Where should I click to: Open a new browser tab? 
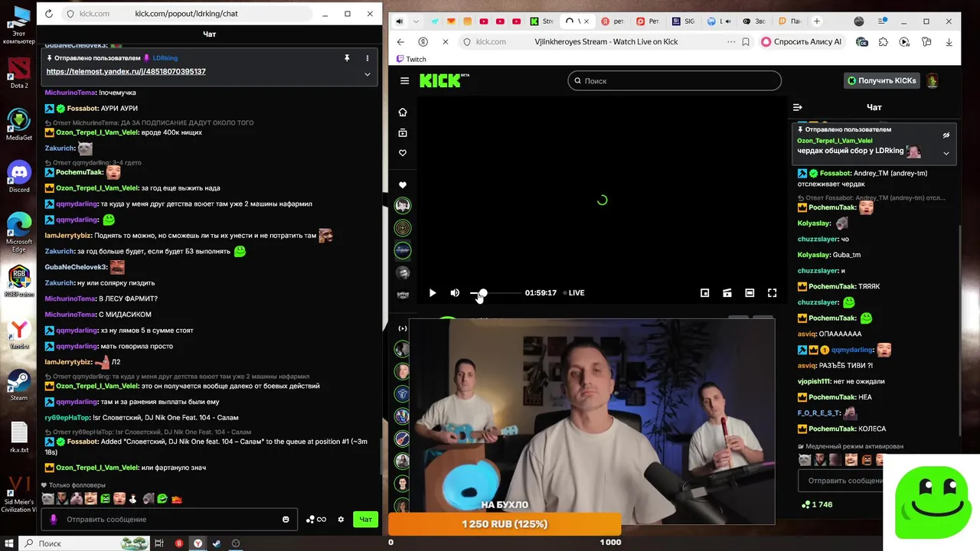coord(817,21)
